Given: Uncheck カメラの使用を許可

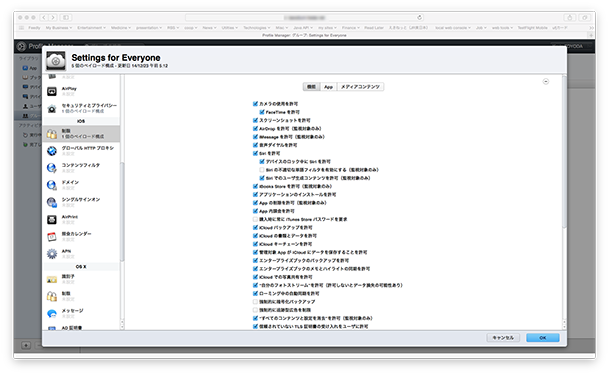Looking at the screenshot, I should (x=255, y=104).
